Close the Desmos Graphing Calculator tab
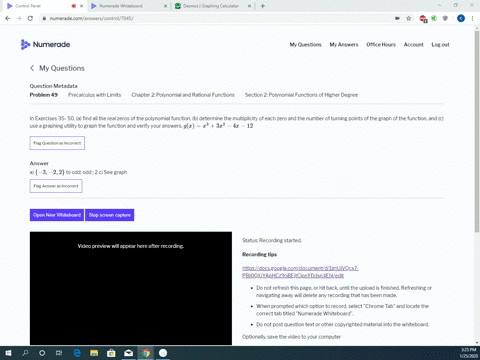Screen dimensions: 480x360 point(249,6)
